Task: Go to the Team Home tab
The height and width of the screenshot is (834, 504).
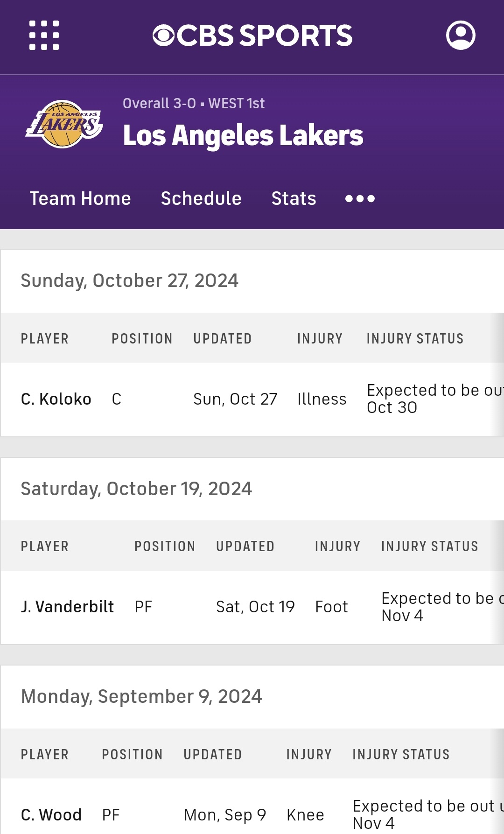Action: click(x=80, y=199)
